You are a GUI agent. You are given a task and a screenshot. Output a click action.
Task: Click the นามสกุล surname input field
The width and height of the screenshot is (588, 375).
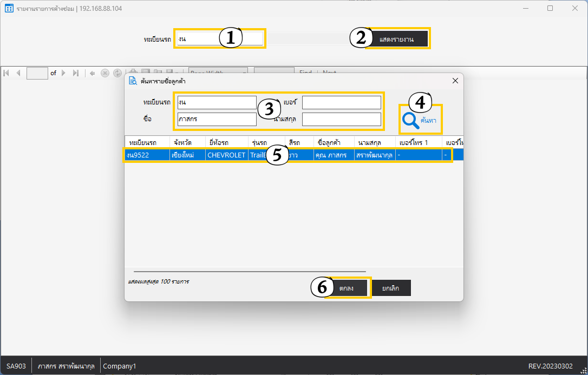coord(341,119)
